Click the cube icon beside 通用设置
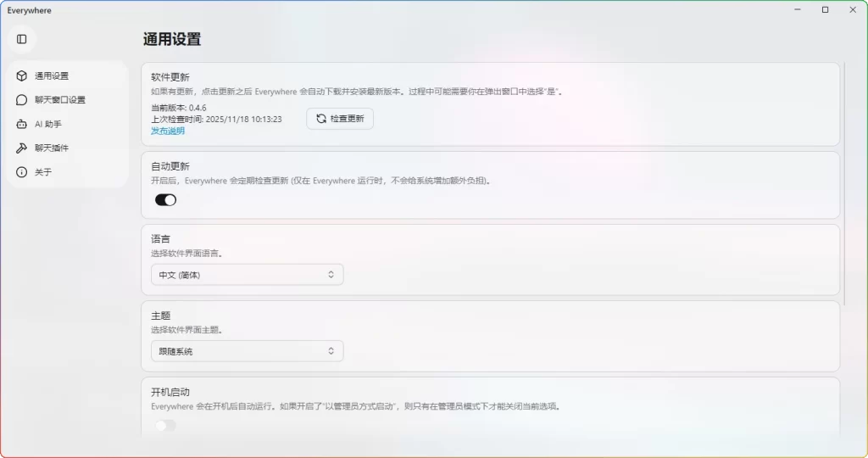 point(21,75)
